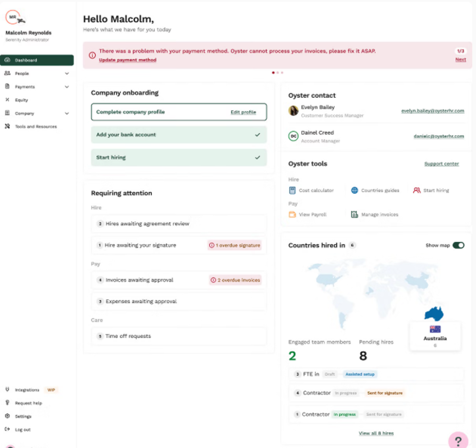Viewport: 476px width, 448px height.
Task: Open Invoices awaiting approval row
Action: (x=179, y=280)
